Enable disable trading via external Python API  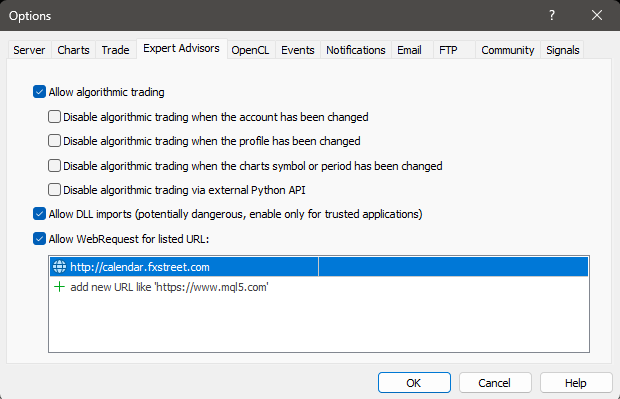[x=54, y=190]
